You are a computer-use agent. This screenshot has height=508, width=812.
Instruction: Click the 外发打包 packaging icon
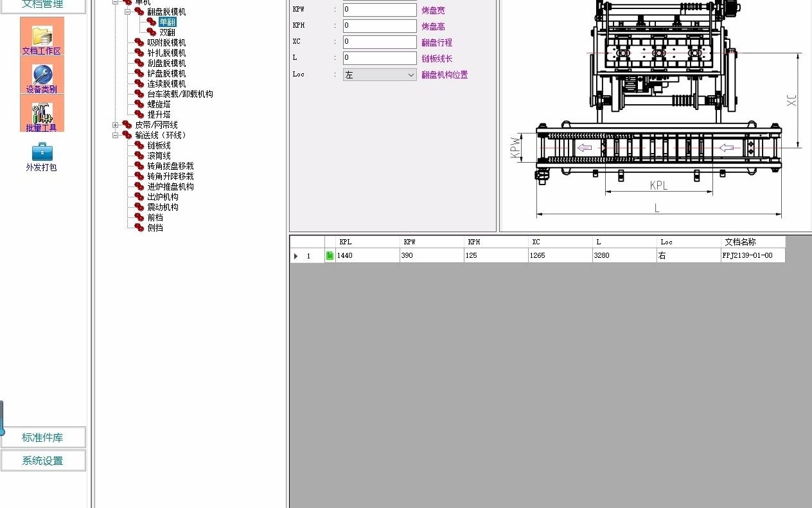(41, 150)
